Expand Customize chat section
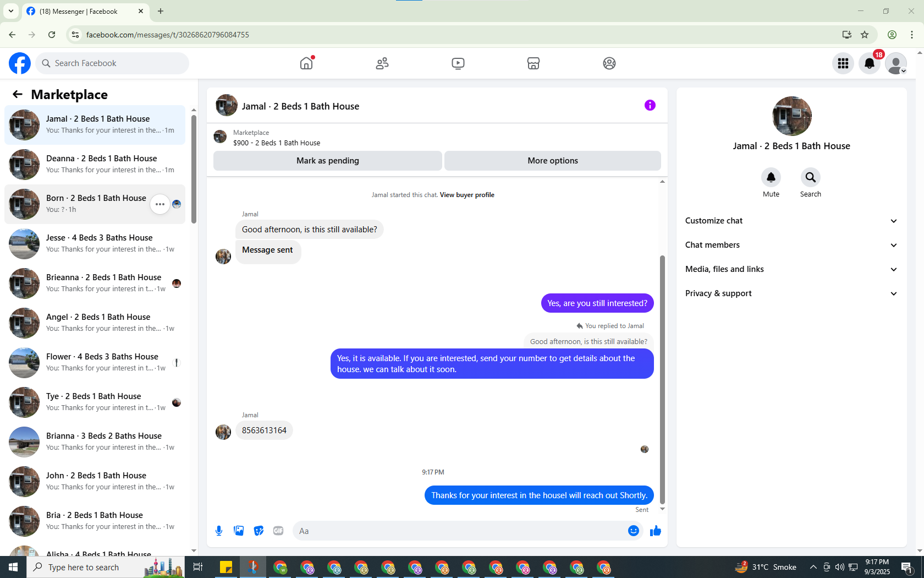924x578 pixels. [x=791, y=221]
